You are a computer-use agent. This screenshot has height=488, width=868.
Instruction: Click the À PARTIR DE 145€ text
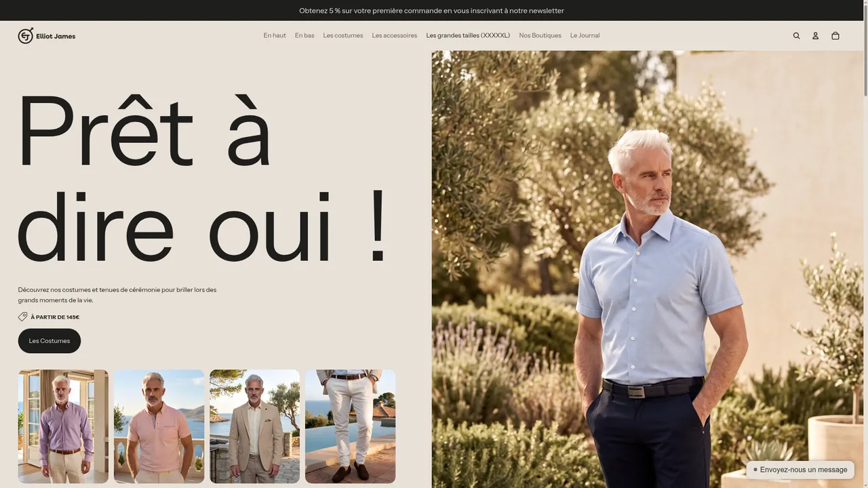pos(55,317)
